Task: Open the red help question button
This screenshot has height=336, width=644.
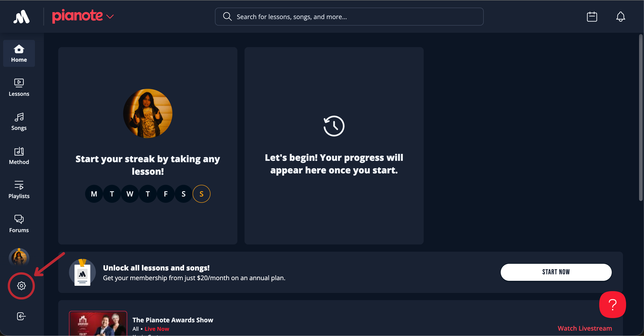Action: [x=612, y=304]
